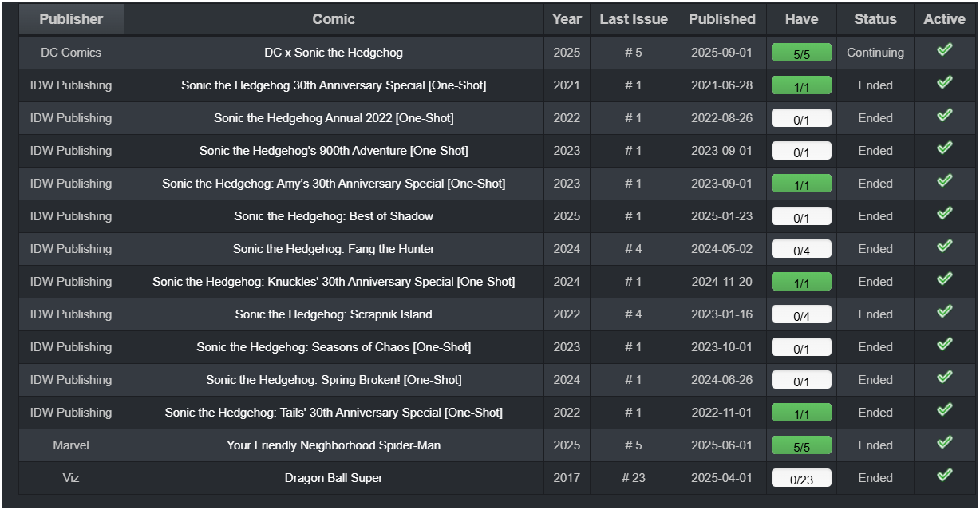This screenshot has height=510, width=980.
Task: Open Sonic the Hedgehog: Fang the Hunter
Action: coord(334,249)
